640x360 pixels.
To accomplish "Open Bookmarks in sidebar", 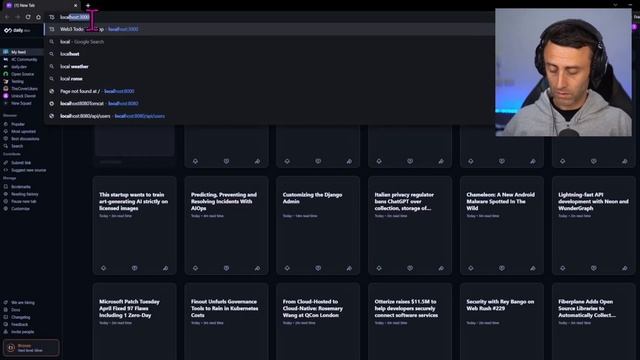I will click(x=21, y=187).
